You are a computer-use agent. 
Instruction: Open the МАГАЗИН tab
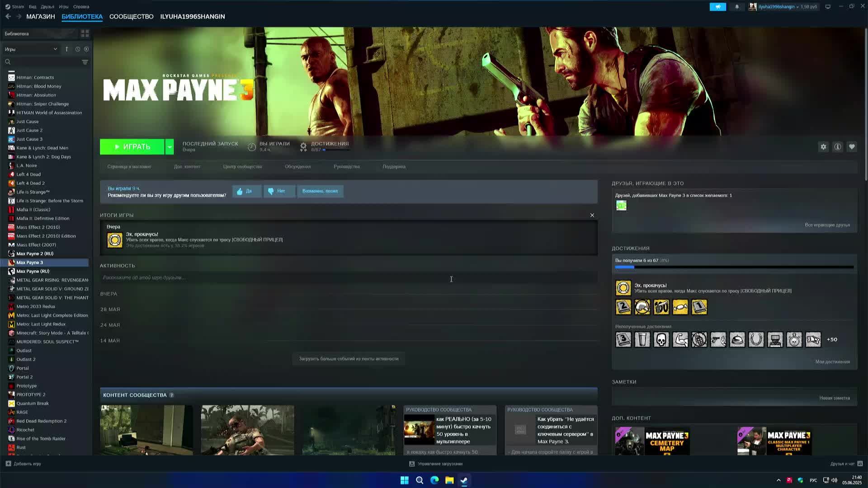point(41,16)
